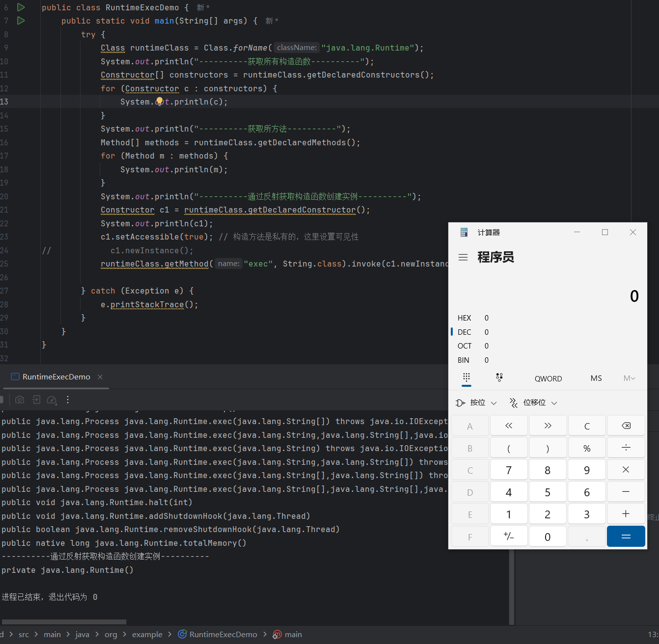Image resolution: width=659 pixels, height=644 pixels.
Task: Click the multiply operator key
Action: pos(626,470)
